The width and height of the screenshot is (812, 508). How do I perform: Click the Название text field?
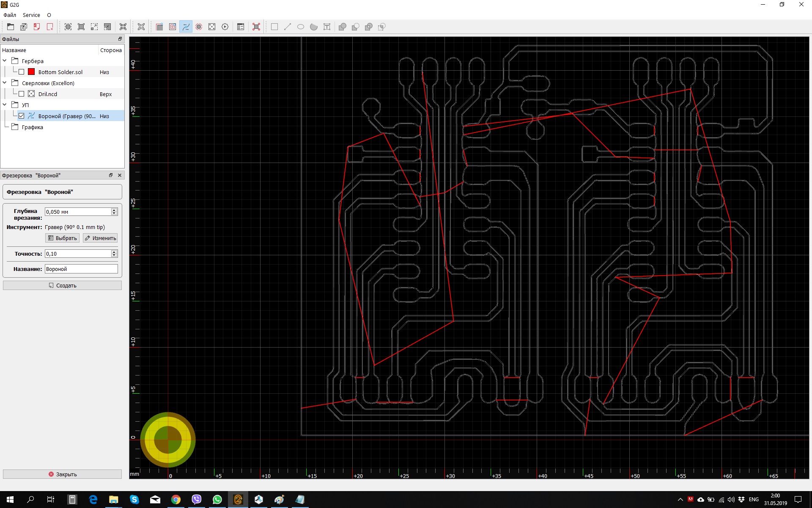(x=81, y=269)
